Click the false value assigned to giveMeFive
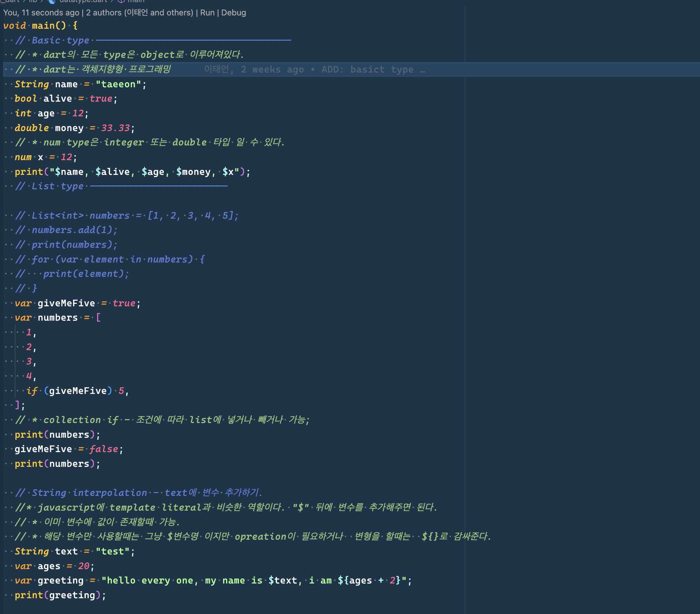700x614 pixels. (103, 449)
